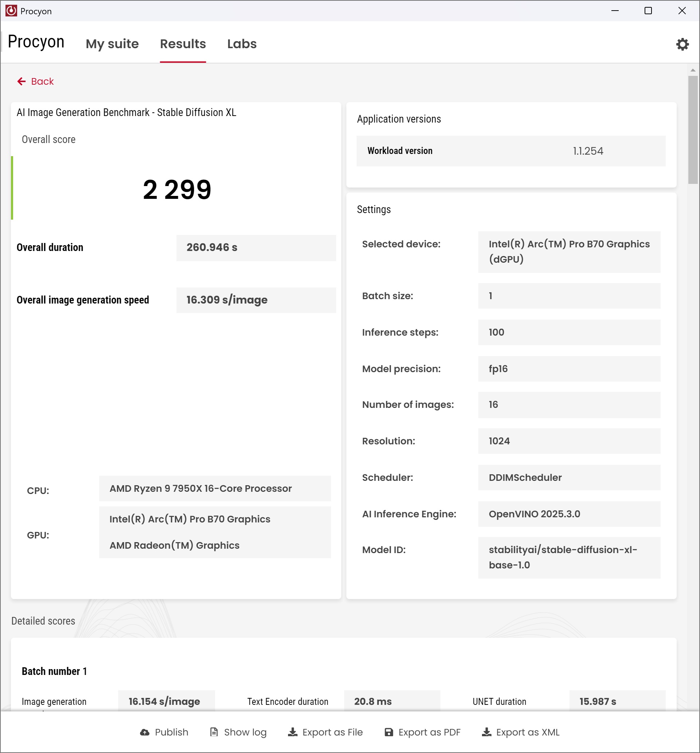Click resolution value 1024
Viewport: 700px width, 753px height.
point(569,441)
